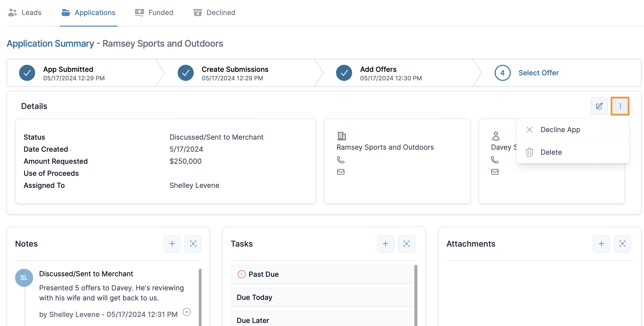Choose Delete in the options menu
Viewport: 644px width, 326px height.
tap(551, 152)
